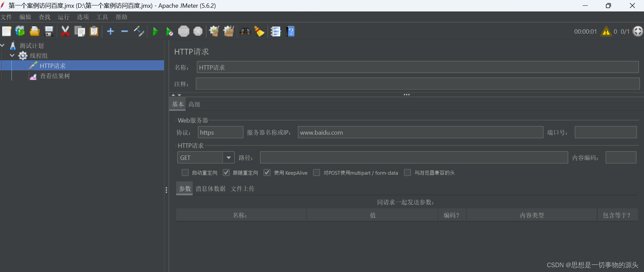The image size is (644, 272).
Task: Click the Toggle enable/disable icon
Action: pyautogui.click(x=139, y=31)
